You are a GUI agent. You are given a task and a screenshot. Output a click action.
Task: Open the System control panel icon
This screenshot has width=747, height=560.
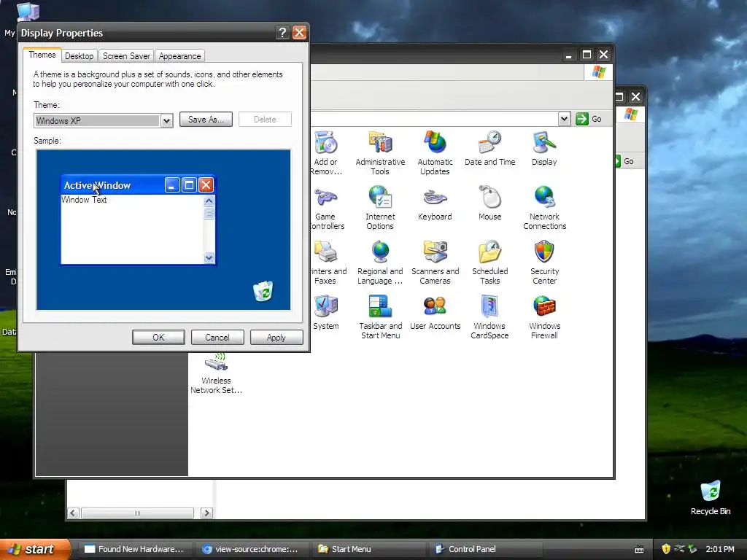pos(326,313)
